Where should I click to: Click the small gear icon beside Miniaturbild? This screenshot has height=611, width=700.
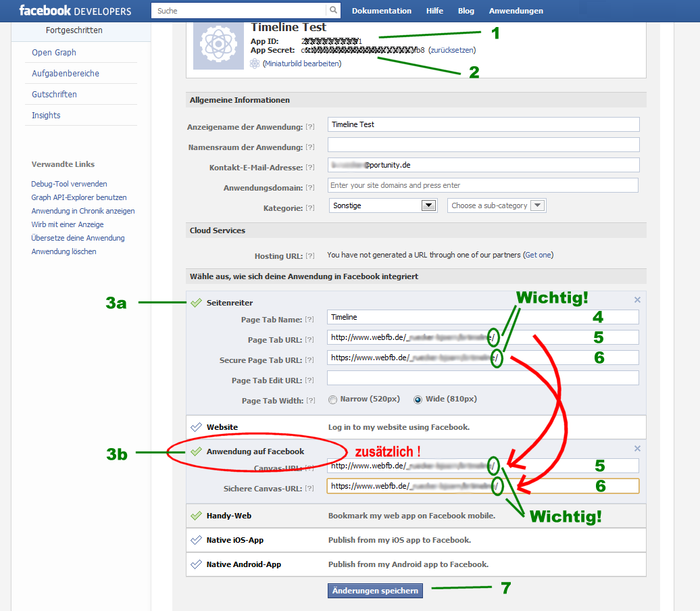tap(255, 64)
